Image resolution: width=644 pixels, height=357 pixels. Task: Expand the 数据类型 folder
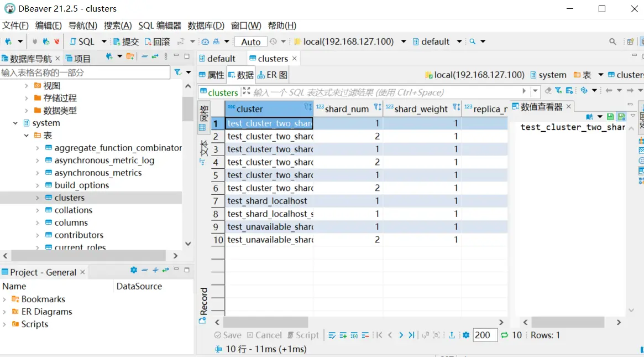[x=27, y=111]
